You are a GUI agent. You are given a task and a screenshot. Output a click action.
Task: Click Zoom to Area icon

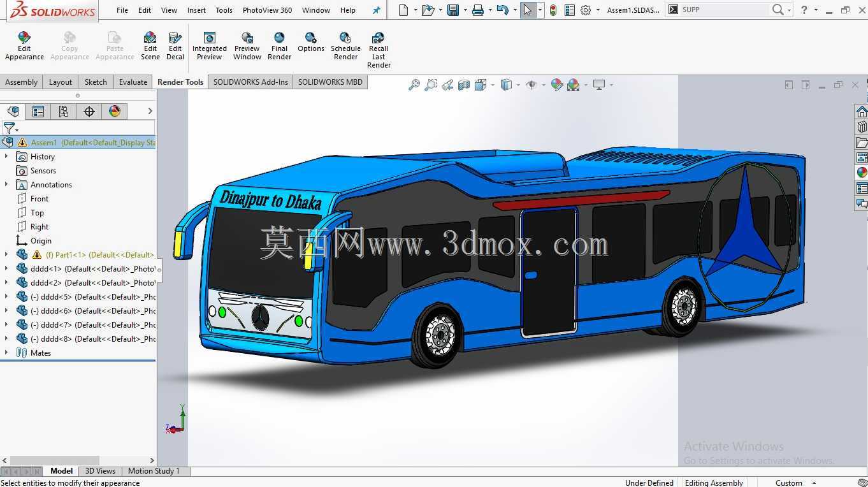click(431, 85)
